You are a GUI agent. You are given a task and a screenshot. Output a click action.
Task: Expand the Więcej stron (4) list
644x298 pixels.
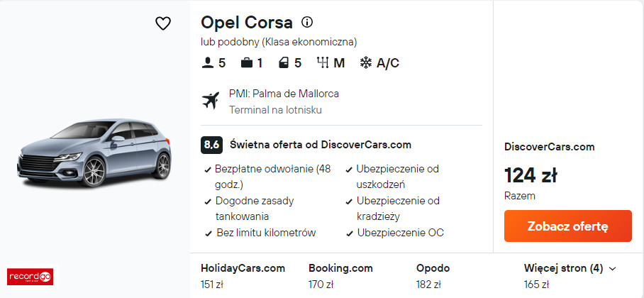(x=570, y=269)
